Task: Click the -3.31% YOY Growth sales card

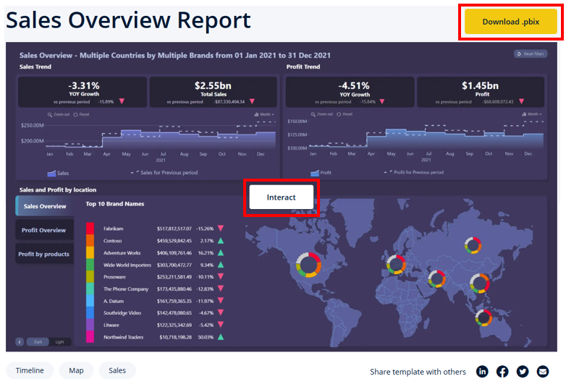Action: (x=83, y=92)
